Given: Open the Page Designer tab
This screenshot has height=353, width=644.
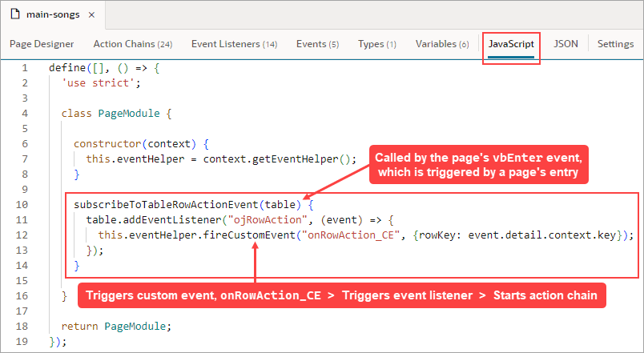Looking at the screenshot, I should tap(42, 44).
